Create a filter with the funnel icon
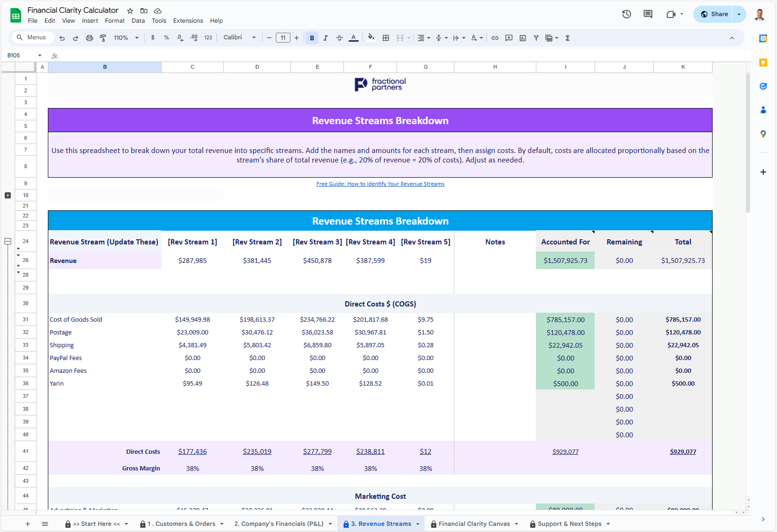 [x=536, y=38]
